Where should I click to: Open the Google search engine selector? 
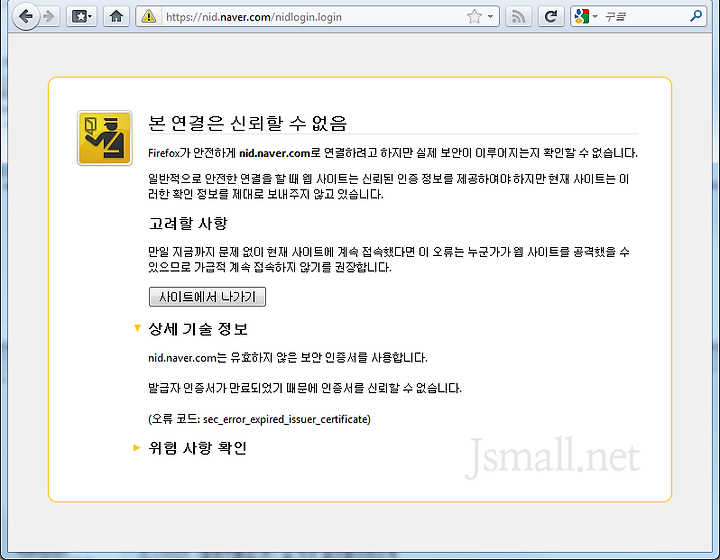(x=585, y=17)
